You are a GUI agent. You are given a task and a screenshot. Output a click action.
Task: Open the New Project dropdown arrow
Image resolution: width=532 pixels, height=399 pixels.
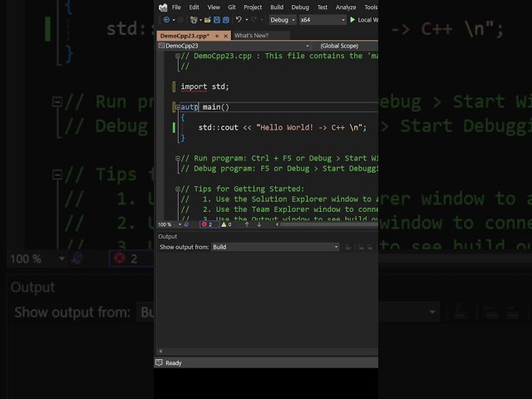click(200, 20)
